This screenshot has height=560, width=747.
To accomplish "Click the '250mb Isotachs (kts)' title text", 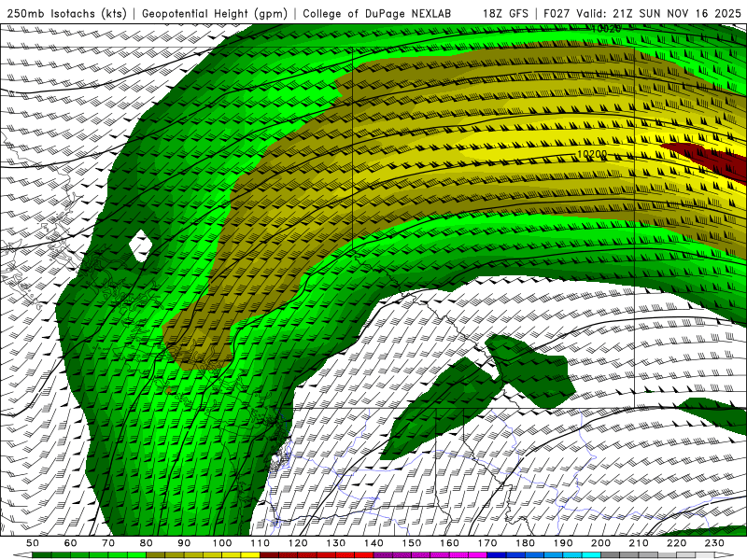I will [66, 14].
